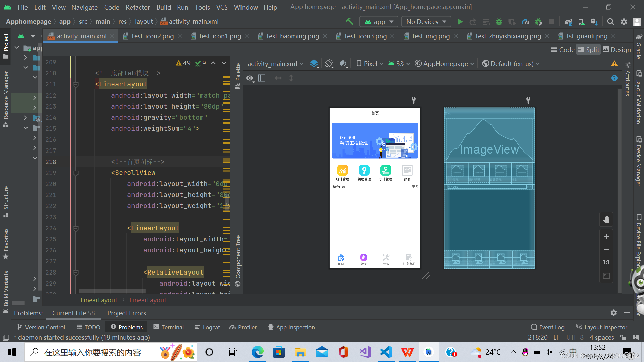Open the Pixel device dropdown in the design toolbar
Screen dimensions: 644x362
coord(370,64)
